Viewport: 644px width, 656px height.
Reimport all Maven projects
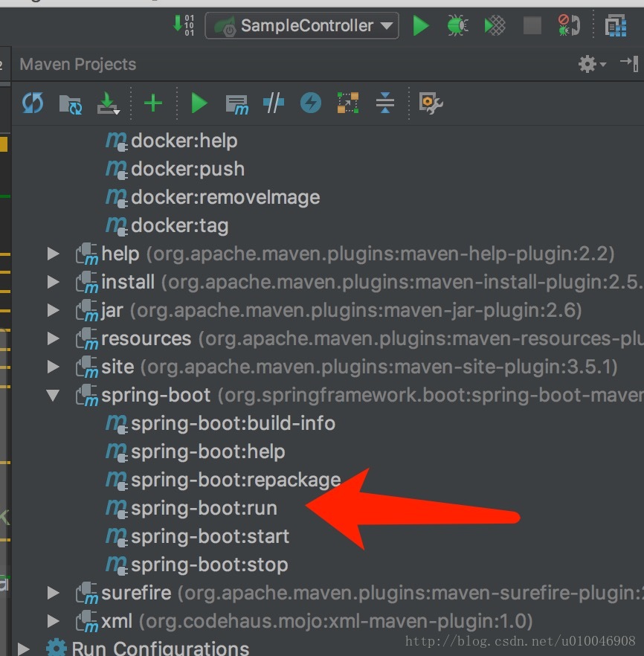tap(33, 103)
